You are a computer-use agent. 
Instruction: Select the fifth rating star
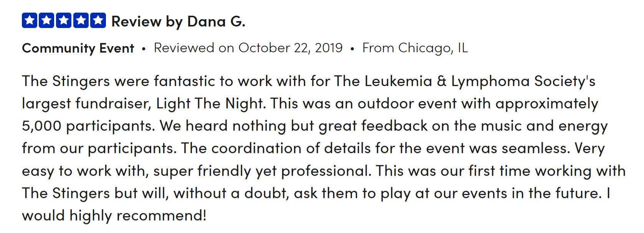[98, 21]
